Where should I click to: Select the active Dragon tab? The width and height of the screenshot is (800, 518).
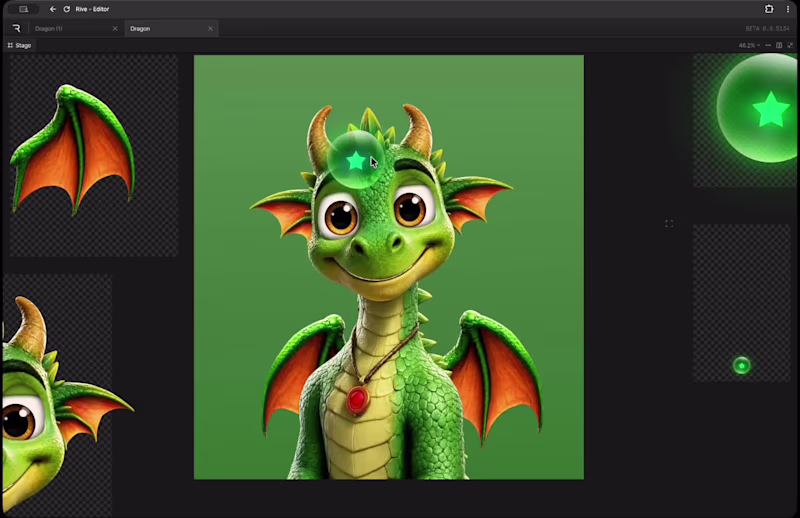140,29
